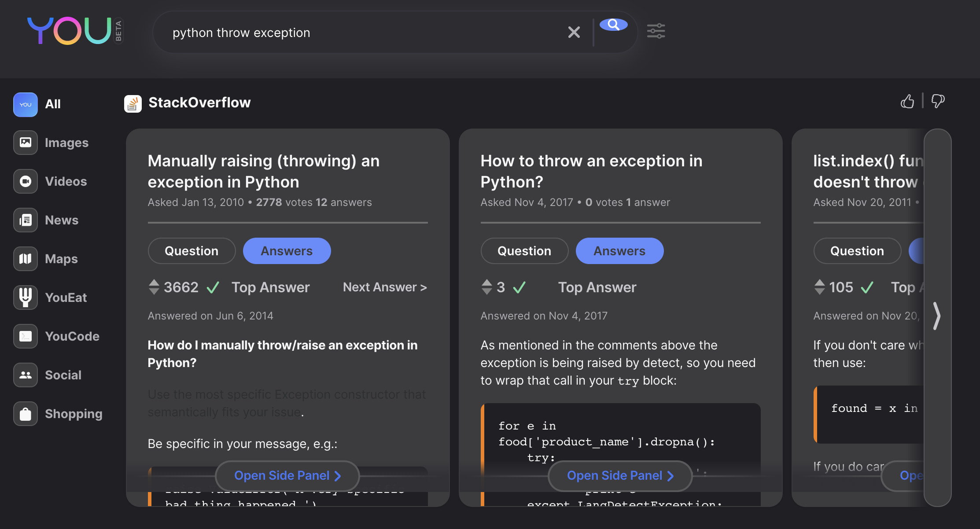Click the thumbs up feedback icon

[907, 102]
